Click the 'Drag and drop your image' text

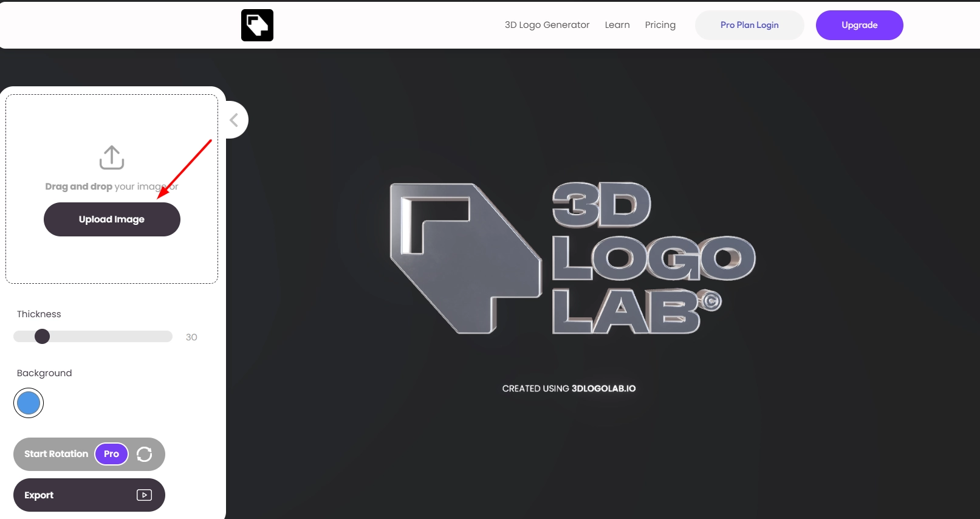click(x=112, y=187)
